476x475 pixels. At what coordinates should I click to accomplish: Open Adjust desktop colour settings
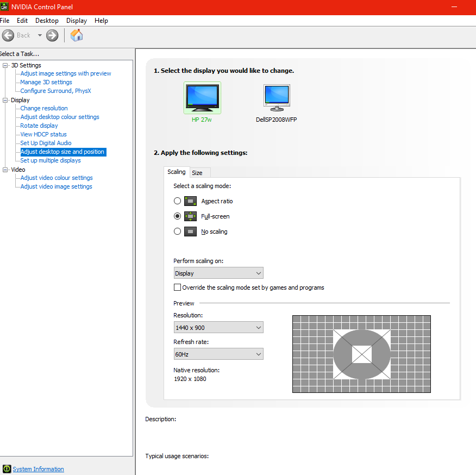click(x=60, y=117)
